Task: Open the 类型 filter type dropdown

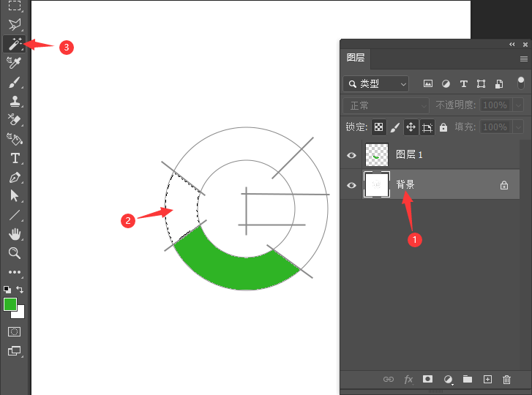Action: pyautogui.click(x=376, y=83)
